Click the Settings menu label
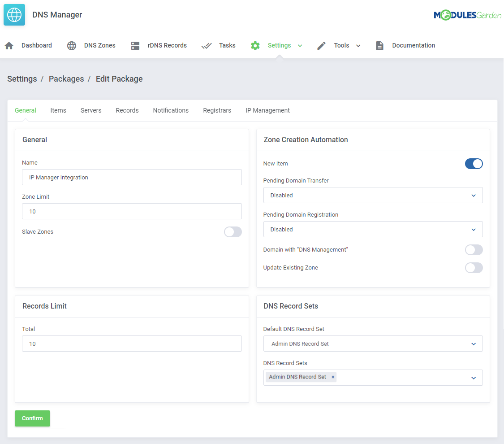Image resolution: width=504 pixels, height=444 pixels. [x=279, y=46]
